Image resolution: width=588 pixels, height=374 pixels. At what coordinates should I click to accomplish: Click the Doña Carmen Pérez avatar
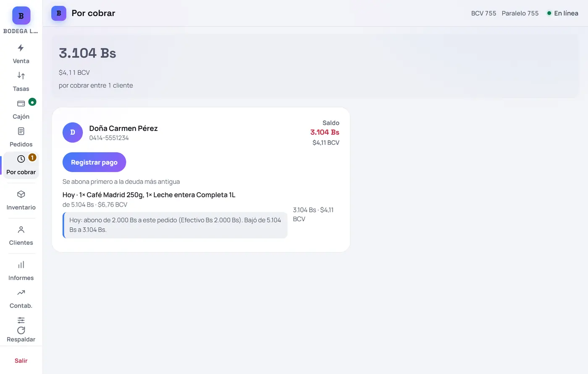tap(73, 133)
